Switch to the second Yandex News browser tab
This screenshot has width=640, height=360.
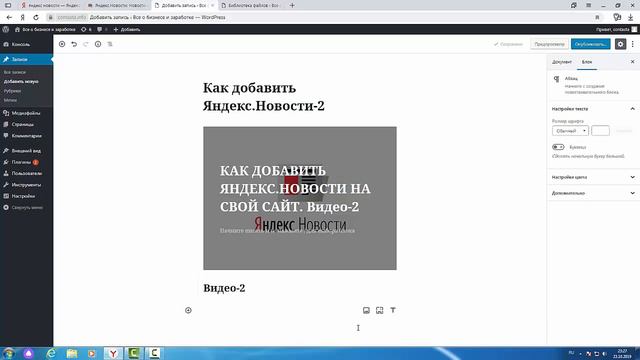[117, 5]
